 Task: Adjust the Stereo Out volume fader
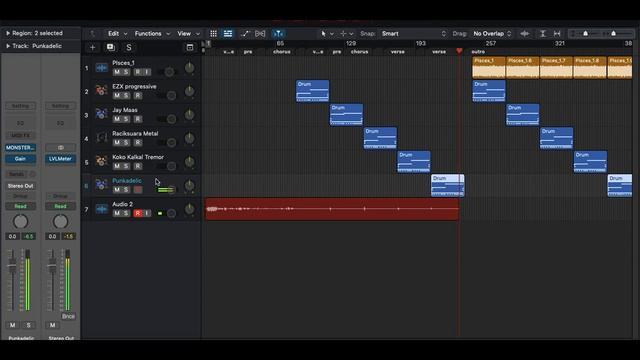(x=52, y=266)
